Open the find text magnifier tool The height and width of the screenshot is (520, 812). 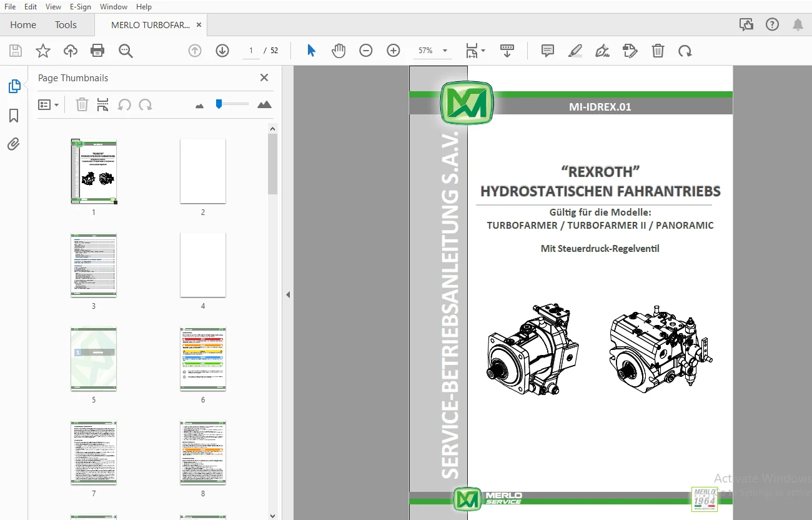coord(126,51)
